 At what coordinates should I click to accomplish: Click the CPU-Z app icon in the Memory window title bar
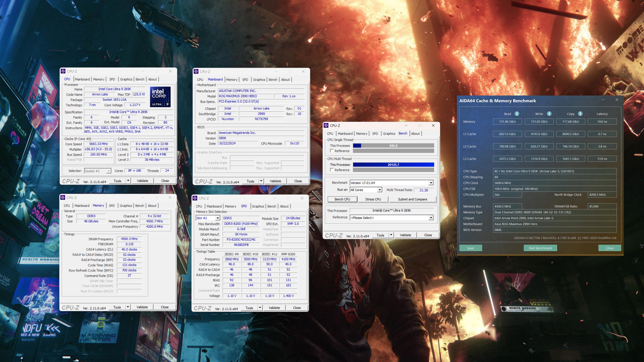click(63, 198)
